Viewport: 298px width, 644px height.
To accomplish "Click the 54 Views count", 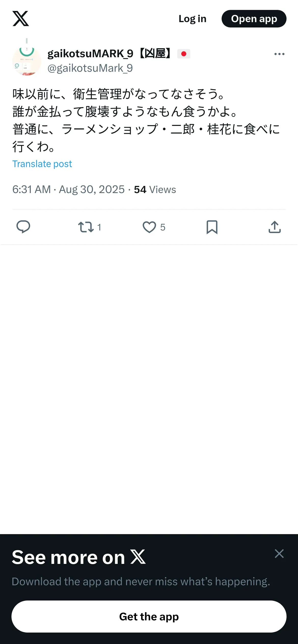I will (155, 189).
